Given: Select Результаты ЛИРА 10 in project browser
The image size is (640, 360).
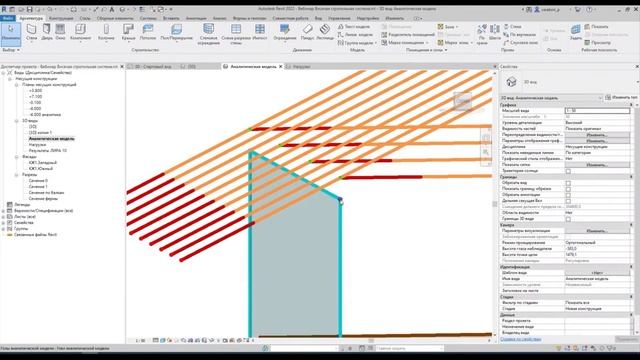Looking at the screenshot, I should [x=47, y=151].
